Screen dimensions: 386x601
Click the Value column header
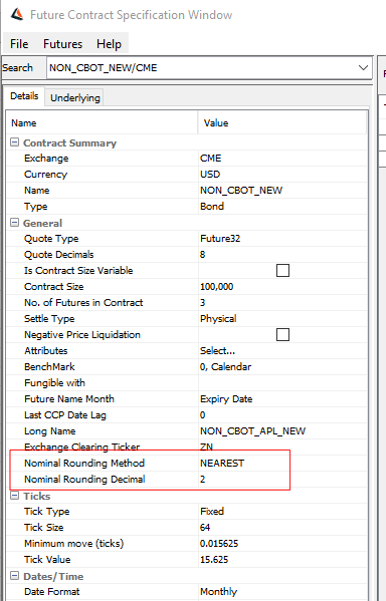283,123
